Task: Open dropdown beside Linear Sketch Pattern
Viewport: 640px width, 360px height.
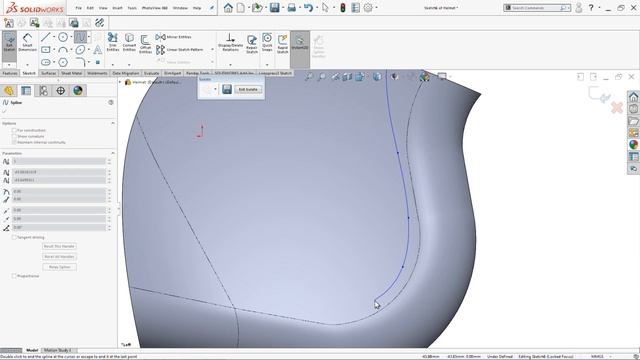Action: click(x=212, y=50)
